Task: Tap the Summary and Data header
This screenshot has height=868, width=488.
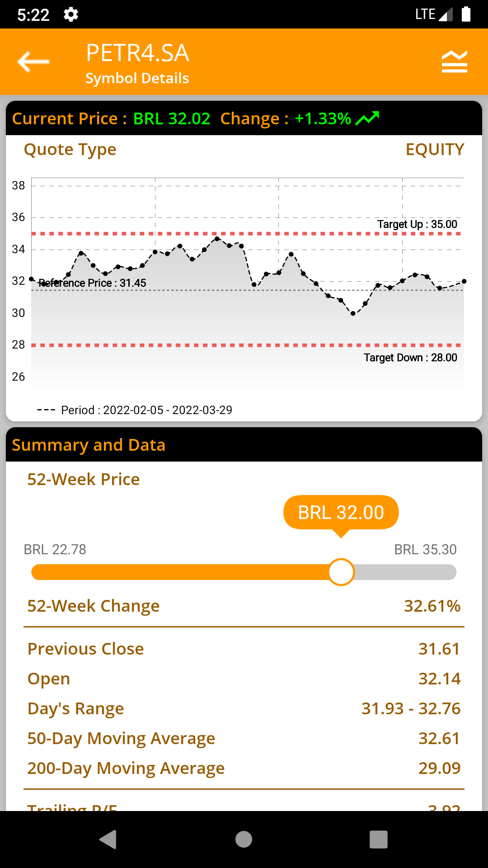Action: pos(89,445)
